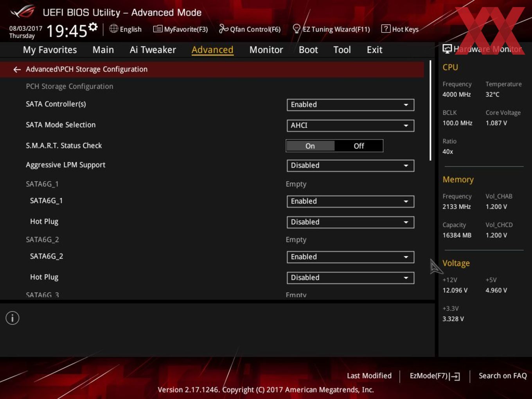Image resolution: width=532 pixels, height=399 pixels.
Task: Turn S.M.A.R.T. Status Check Off
Action: click(x=359, y=146)
